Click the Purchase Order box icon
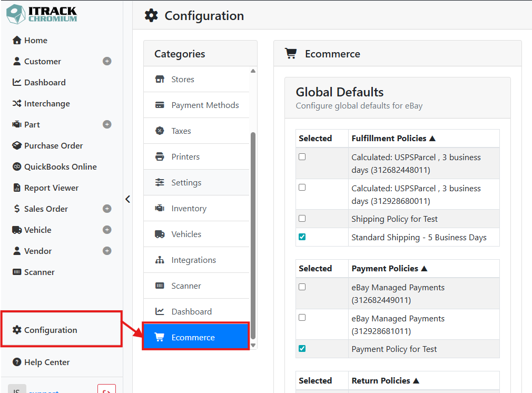The height and width of the screenshot is (393, 532). [x=17, y=145]
